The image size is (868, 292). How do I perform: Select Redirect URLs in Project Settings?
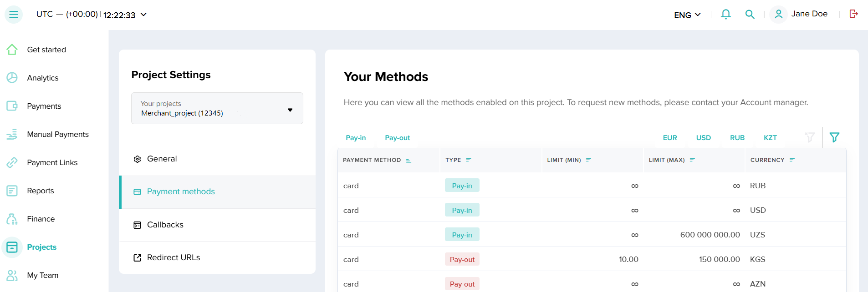(x=173, y=257)
